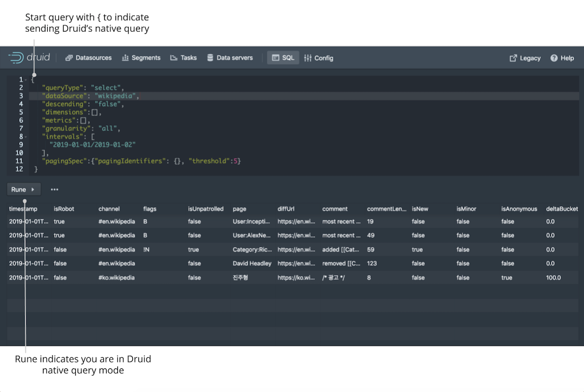
Task: Open the SQL tab
Action: 283,58
